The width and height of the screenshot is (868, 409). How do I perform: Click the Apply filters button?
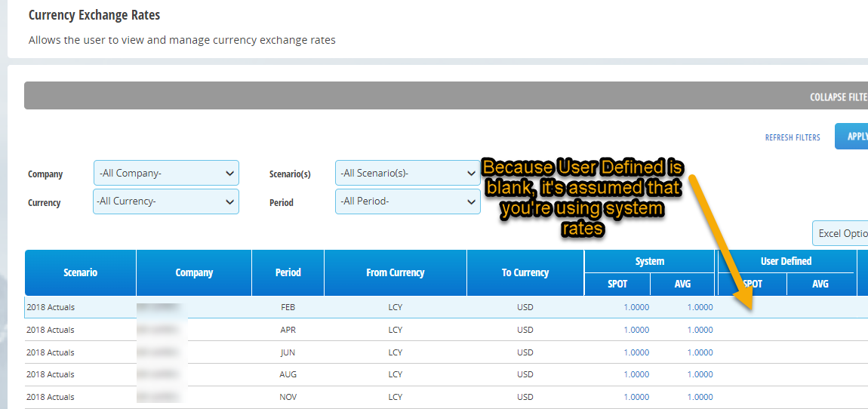(851, 136)
